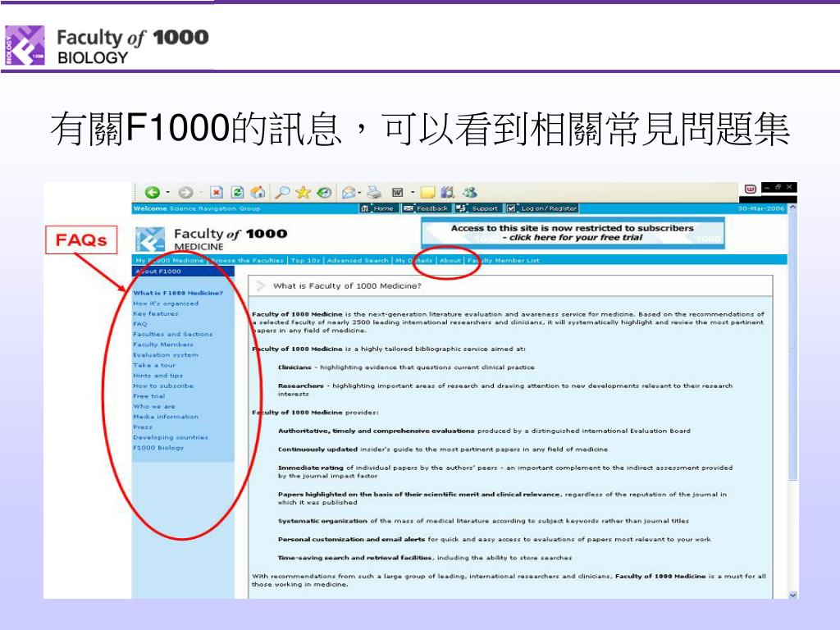Image resolution: width=840 pixels, height=630 pixels.
Task: Click the page scrollbar down arrow
Action: (x=793, y=595)
